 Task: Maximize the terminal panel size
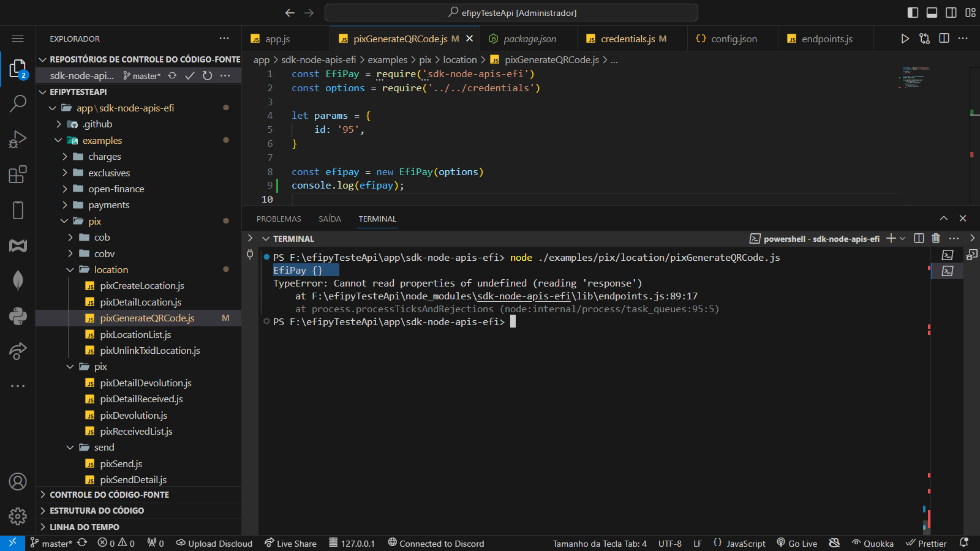click(944, 219)
